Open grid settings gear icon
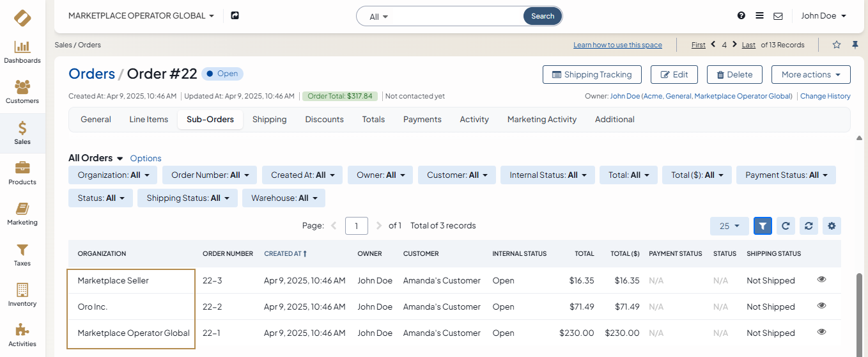The height and width of the screenshot is (357, 868). [832, 226]
